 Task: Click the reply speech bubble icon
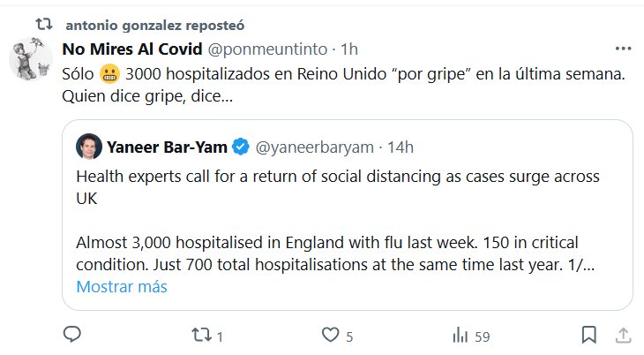[x=74, y=335]
